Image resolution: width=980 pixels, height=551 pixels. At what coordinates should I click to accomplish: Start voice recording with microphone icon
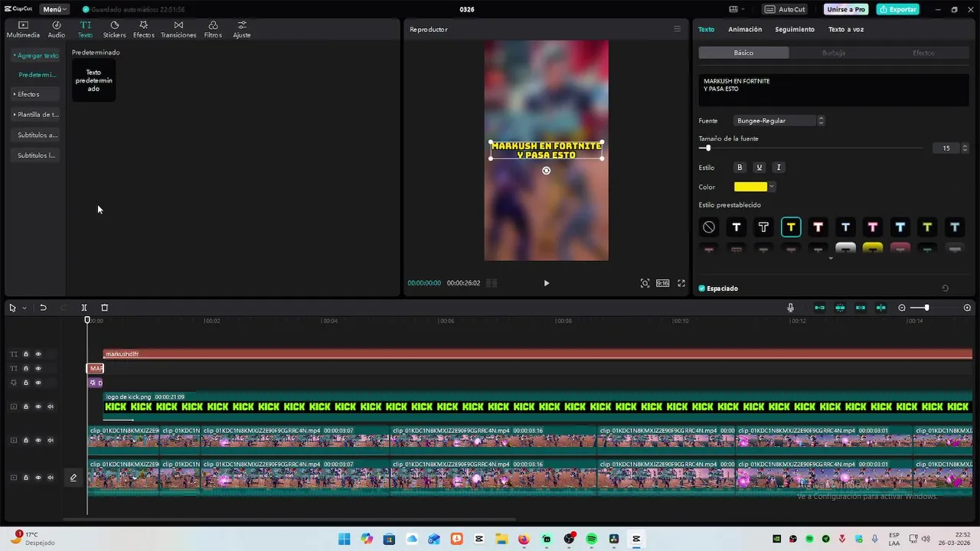[x=790, y=308]
